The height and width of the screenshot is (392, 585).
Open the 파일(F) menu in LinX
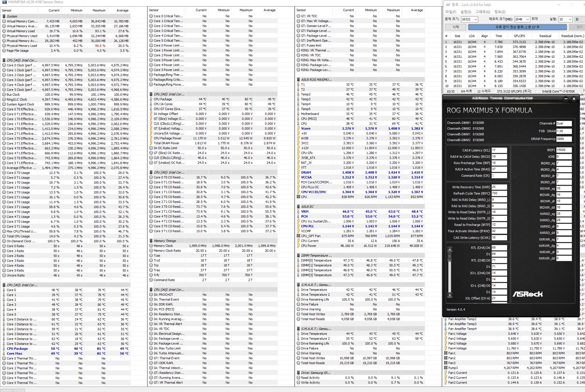pos(451,12)
